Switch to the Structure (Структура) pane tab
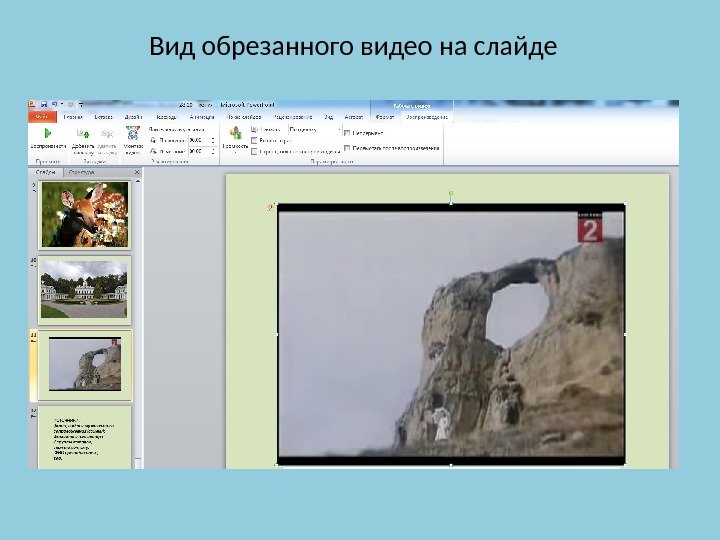Viewport: 720px width, 540px height. pyautogui.click(x=81, y=172)
